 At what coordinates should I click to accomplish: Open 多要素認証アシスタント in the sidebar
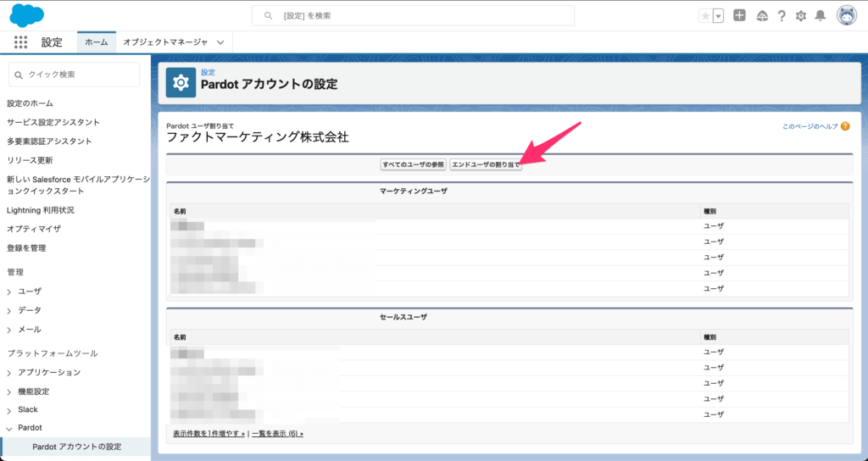click(x=49, y=142)
